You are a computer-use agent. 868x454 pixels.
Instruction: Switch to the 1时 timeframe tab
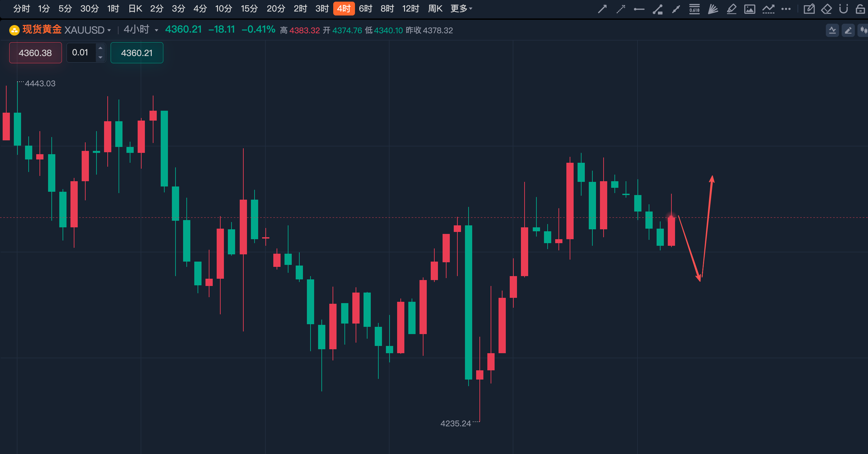coord(113,9)
